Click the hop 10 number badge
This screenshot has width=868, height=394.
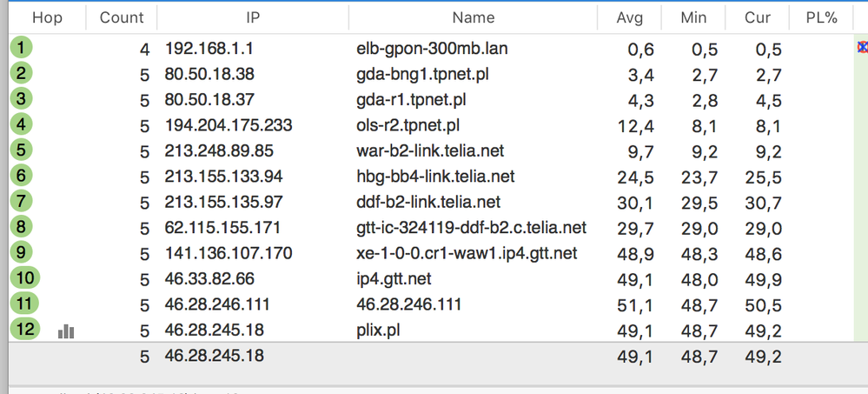point(24,278)
